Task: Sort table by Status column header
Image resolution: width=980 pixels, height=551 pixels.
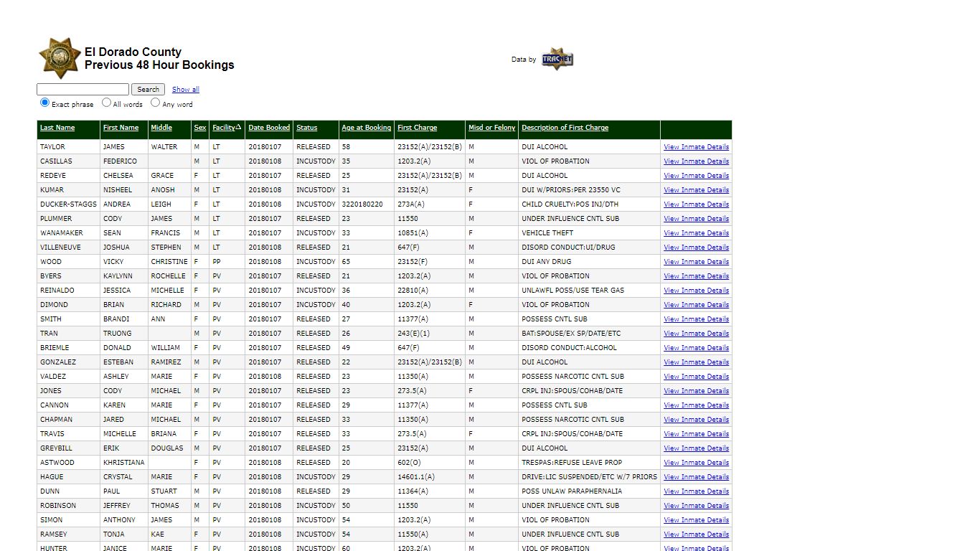Action: pos(306,128)
